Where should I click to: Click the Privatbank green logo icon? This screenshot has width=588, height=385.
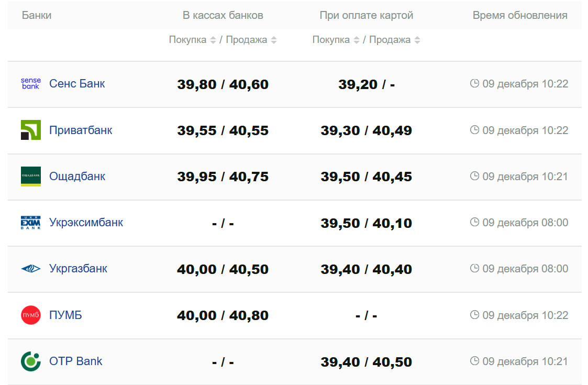click(x=30, y=130)
